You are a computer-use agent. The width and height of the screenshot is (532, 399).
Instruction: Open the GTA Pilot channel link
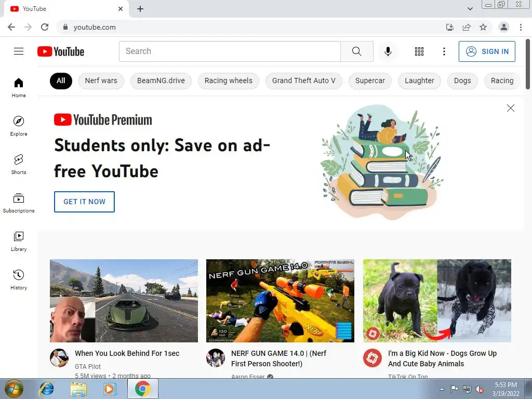click(87, 366)
